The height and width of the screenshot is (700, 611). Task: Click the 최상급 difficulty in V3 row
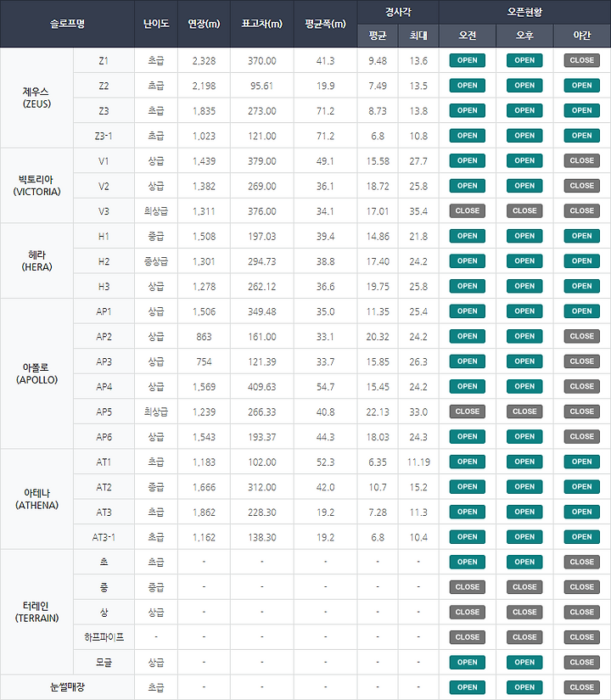tap(156, 211)
